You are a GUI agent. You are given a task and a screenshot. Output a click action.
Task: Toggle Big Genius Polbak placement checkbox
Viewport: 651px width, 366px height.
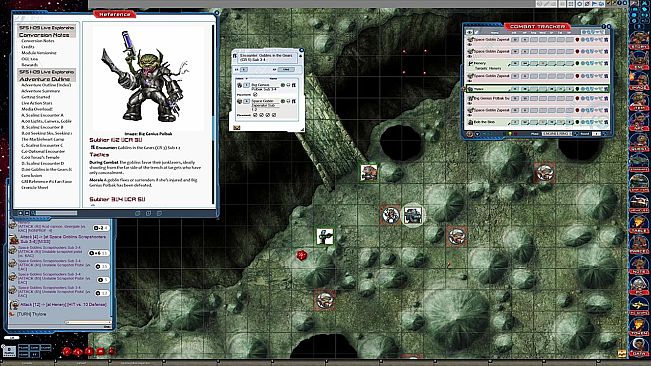pos(255,95)
